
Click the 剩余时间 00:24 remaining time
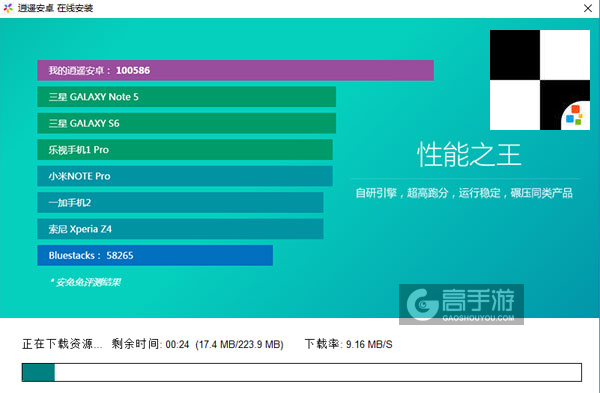coord(150,344)
